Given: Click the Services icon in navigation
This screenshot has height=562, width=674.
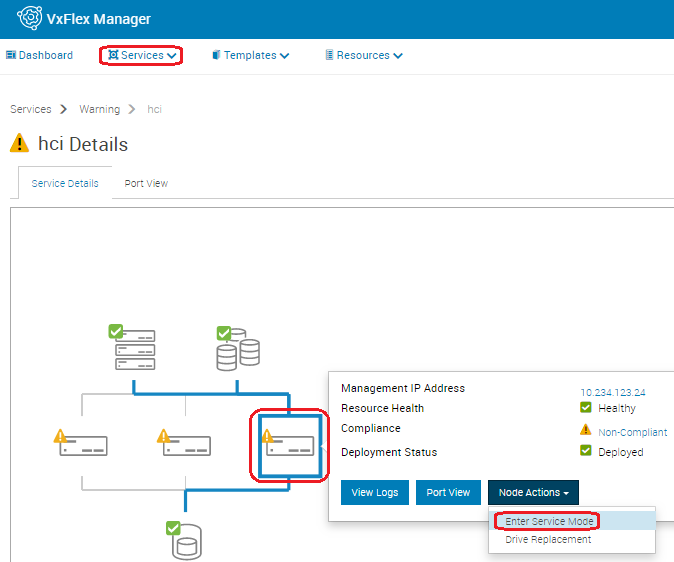Looking at the screenshot, I should (113, 55).
